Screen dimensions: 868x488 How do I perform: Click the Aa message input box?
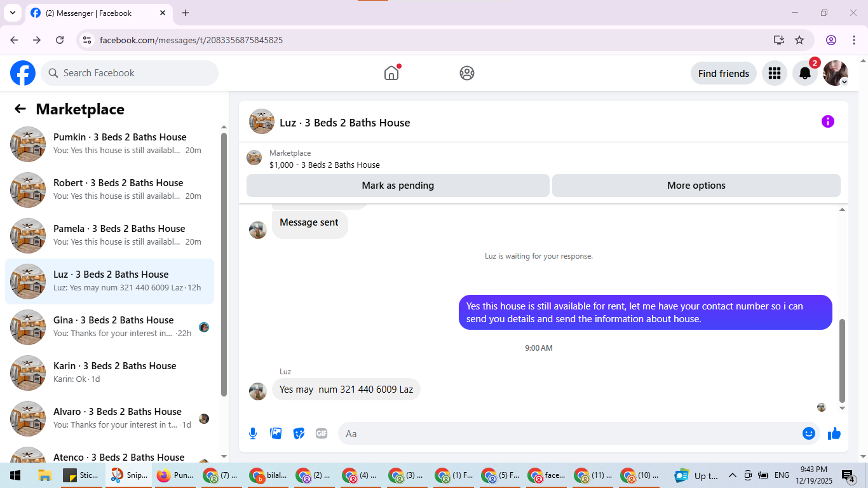[x=578, y=433]
